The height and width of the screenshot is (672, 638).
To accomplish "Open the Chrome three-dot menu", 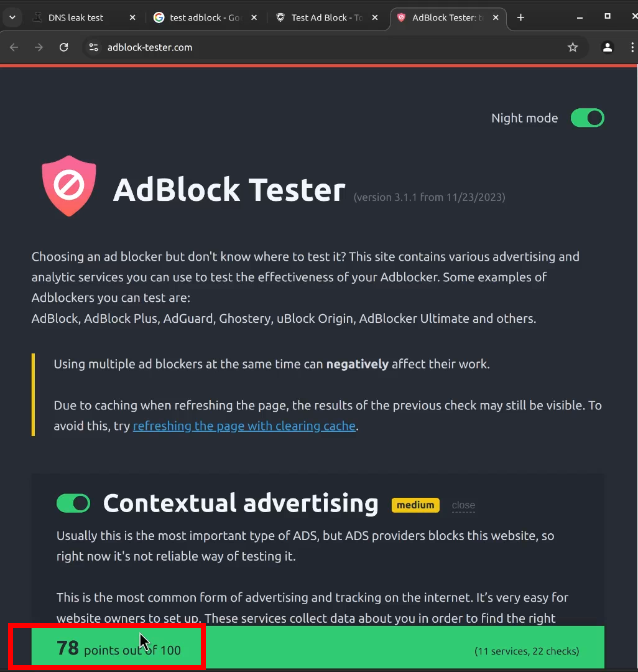I will [632, 47].
